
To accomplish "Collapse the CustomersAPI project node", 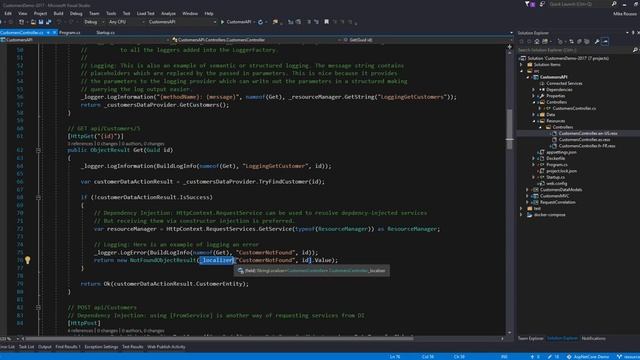I will click(528, 77).
